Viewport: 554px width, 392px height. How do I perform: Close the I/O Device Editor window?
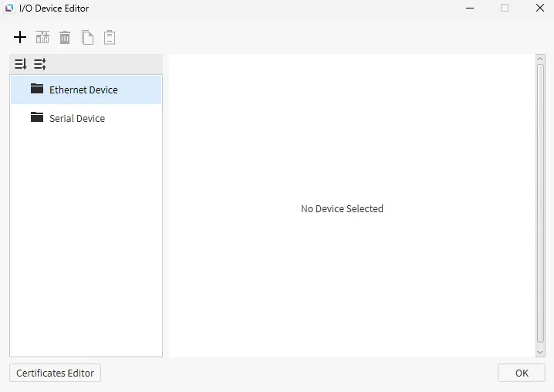pos(539,8)
